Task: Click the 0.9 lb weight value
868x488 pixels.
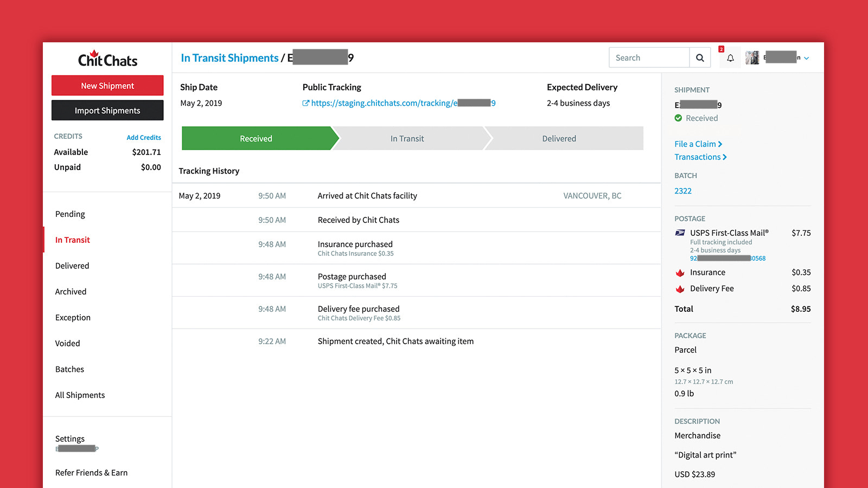Action: point(684,394)
